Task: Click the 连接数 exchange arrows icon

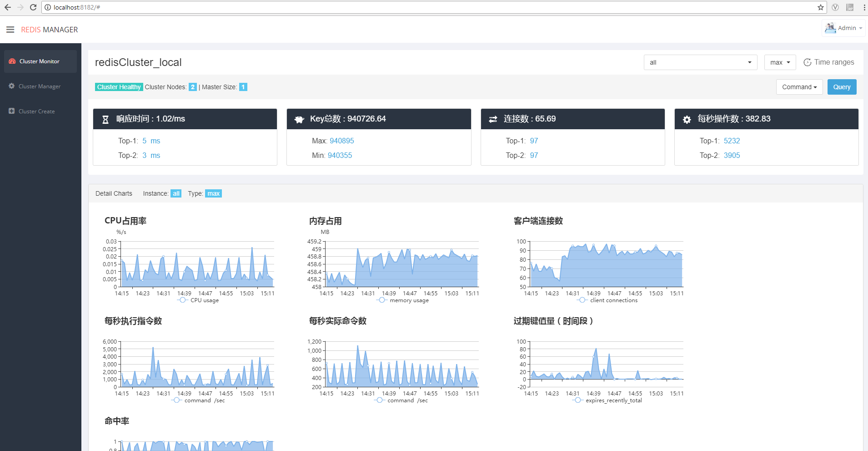Action: point(493,119)
